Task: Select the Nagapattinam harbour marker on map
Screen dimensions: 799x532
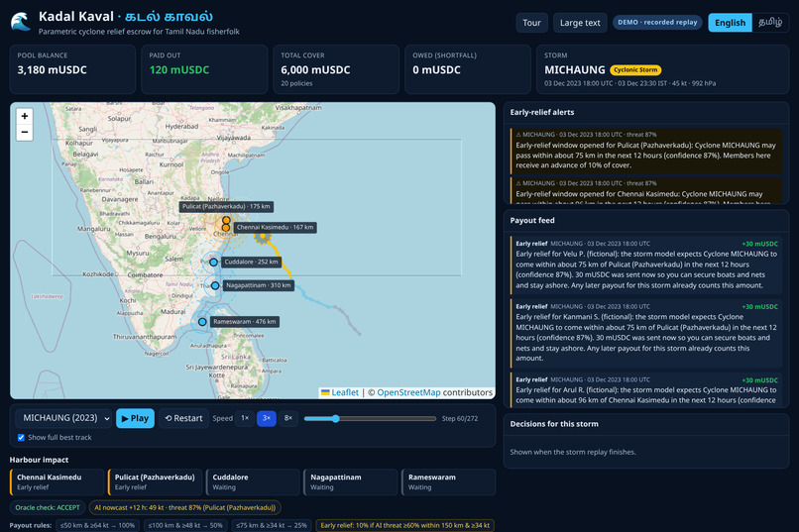Action: [x=215, y=285]
